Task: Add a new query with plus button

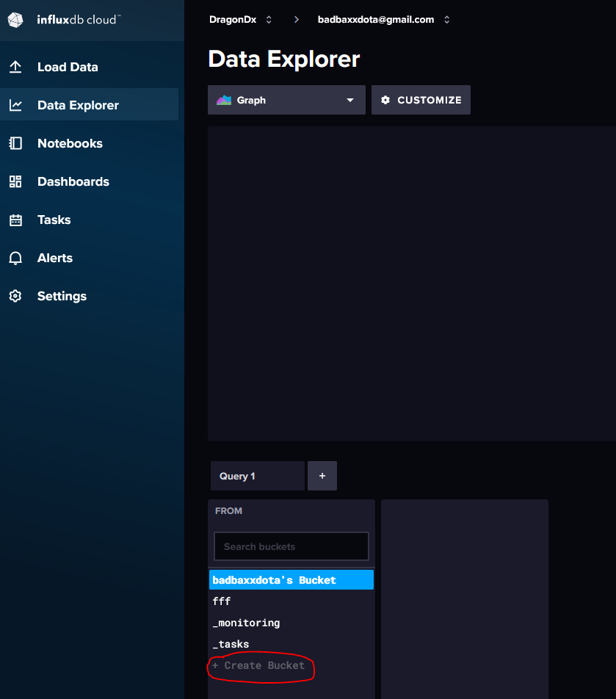Action: coord(322,476)
